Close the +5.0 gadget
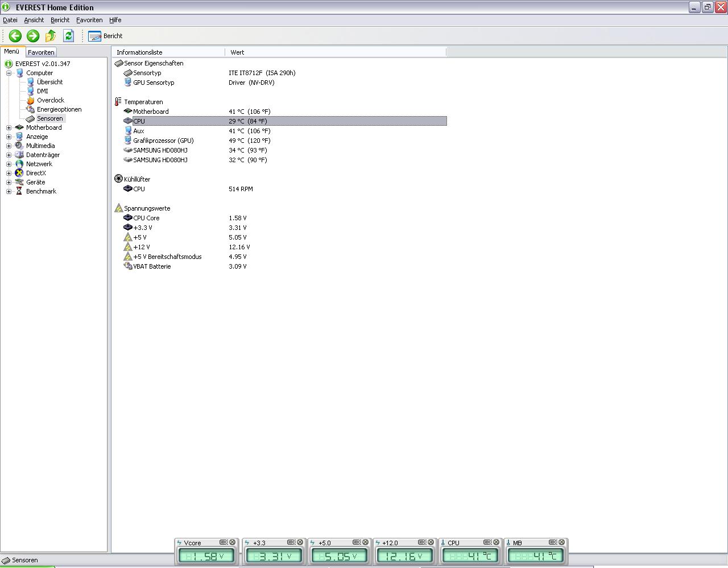Image resolution: width=728 pixels, height=568 pixels. coord(365,542)
